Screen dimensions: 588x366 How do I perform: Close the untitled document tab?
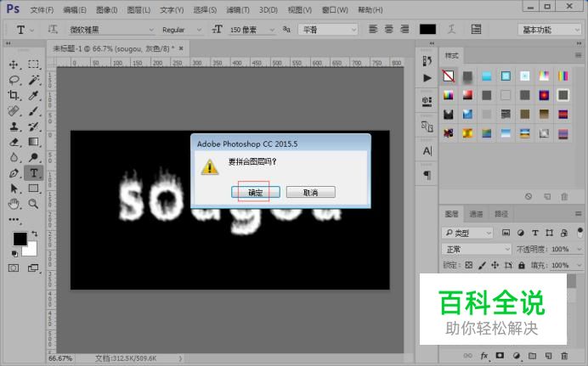point(181,48)
